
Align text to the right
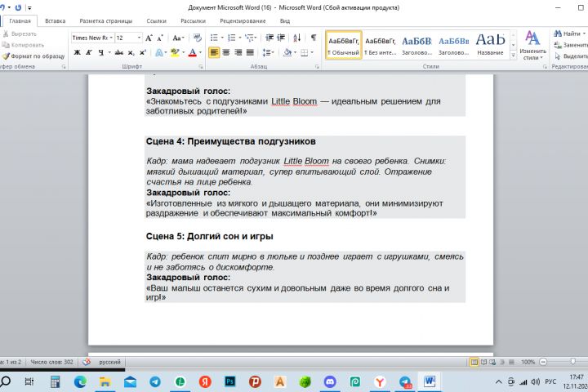click(x=238, y=52)
